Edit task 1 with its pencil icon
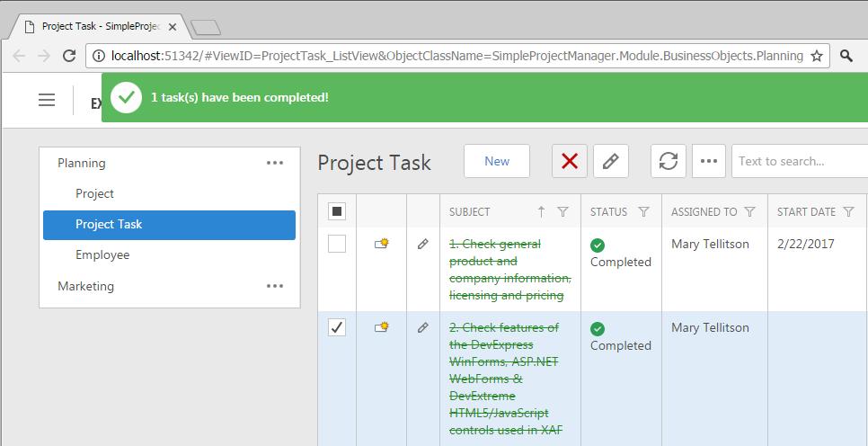This screenshot has width=868, height=446. click(x=423, y=244)
